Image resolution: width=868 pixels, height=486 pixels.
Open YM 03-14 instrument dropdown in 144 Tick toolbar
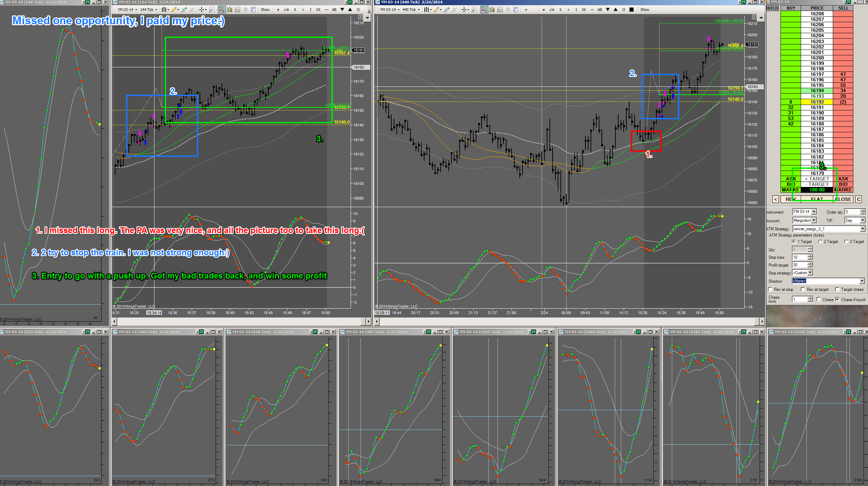[127, 10]
